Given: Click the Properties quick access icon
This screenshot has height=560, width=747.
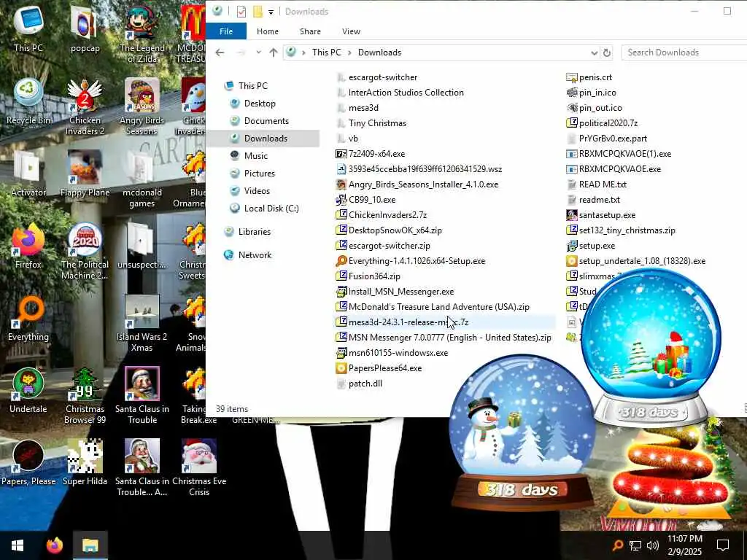Looking at the screenshot, I should (x=241, y=12).
